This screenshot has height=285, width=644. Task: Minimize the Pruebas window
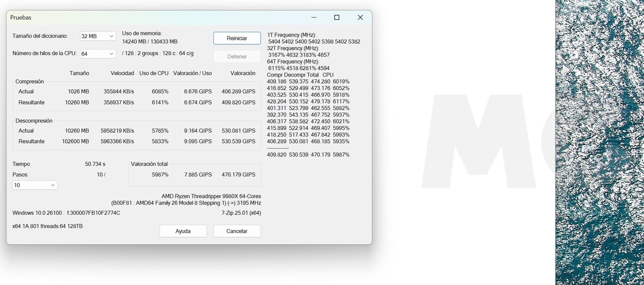click(314, 17)
